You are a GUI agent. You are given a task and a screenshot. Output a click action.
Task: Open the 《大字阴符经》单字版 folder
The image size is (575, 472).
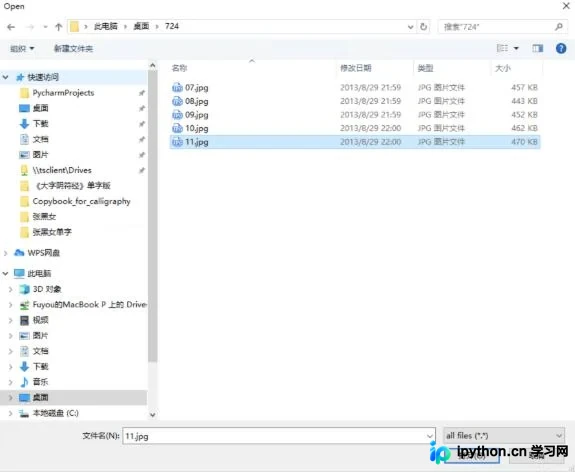73,186
